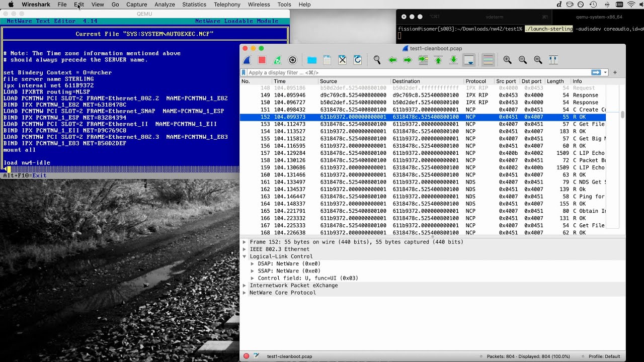644x362 pixels.
Task: Close this capture file with X icon
Action: click(x=342, y=60)
